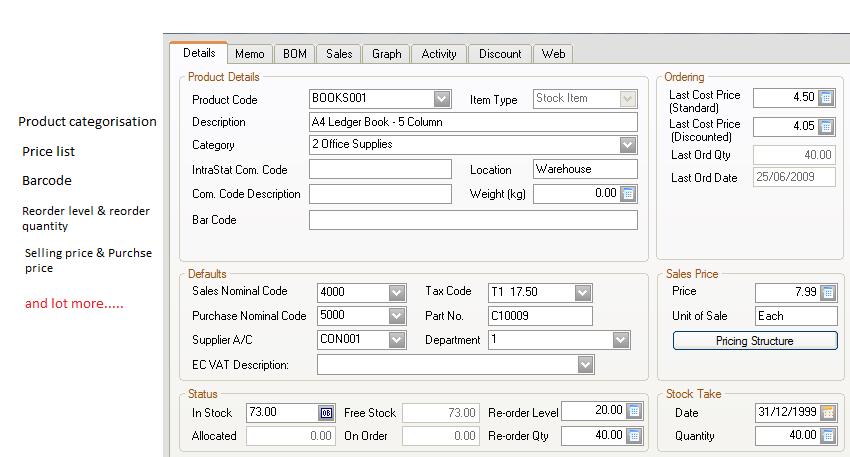The width and height of the screenshot is (850, 457).
Task: Open calculator icon for Stock Take Quantity
Action: [828, 436]
